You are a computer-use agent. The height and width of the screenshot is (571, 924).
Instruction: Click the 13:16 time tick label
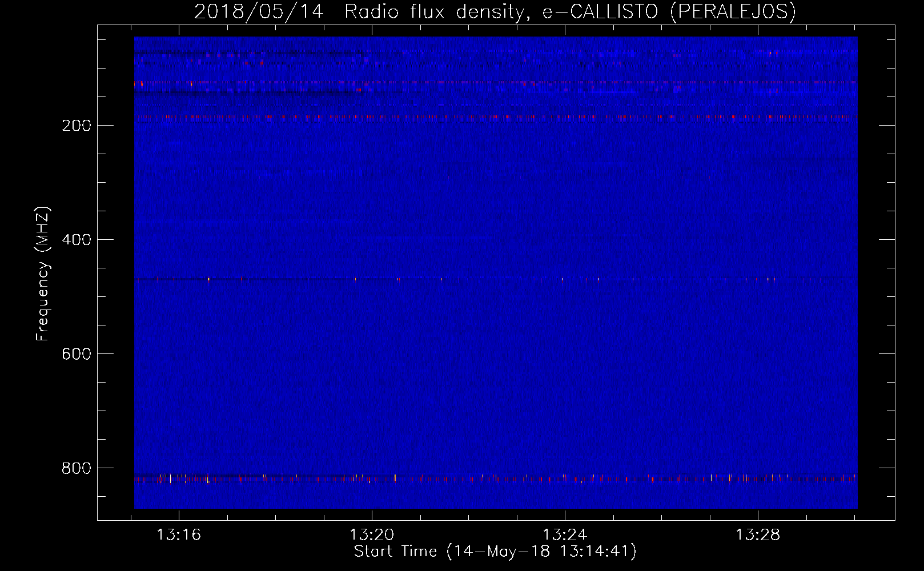click(179, 535)
